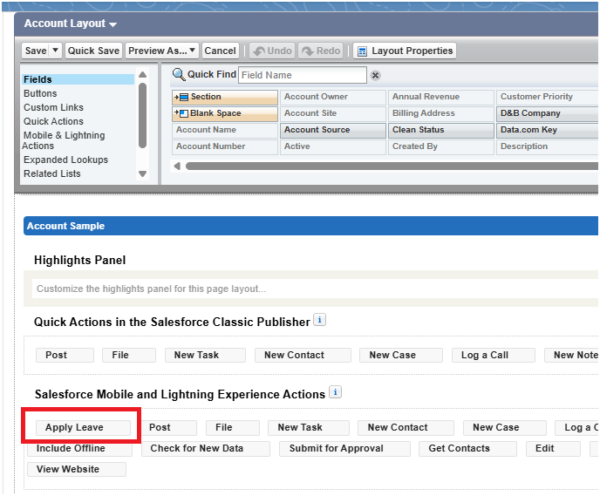Click palette category scroll up arrow
This screenshot has height=496, width=600.
142,74
